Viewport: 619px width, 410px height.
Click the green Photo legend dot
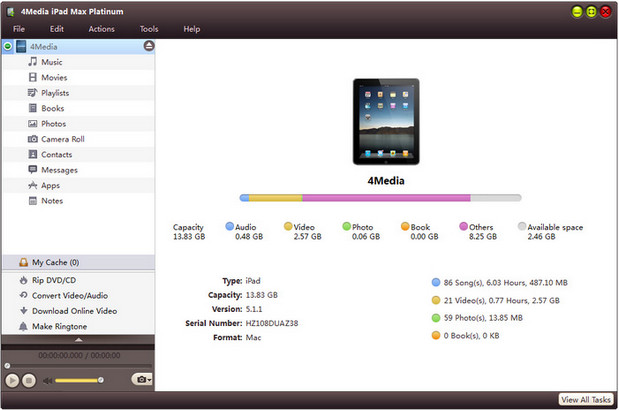[x=346, y=226]
